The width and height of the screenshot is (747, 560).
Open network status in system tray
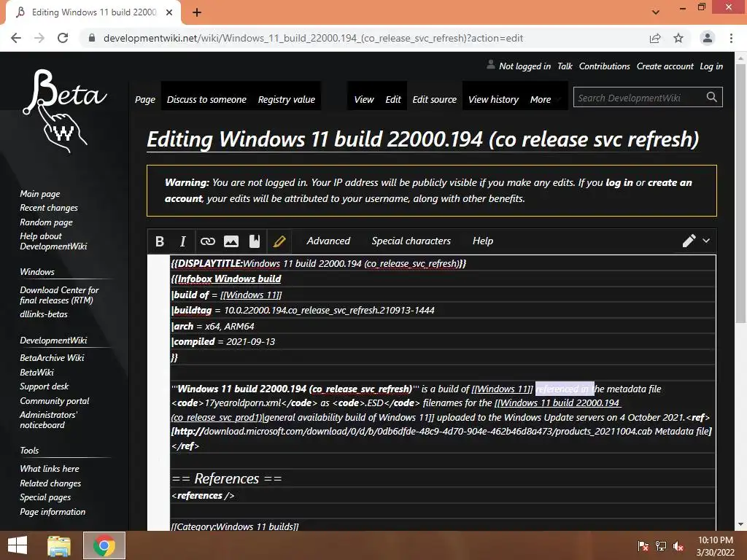coord(661,545)
